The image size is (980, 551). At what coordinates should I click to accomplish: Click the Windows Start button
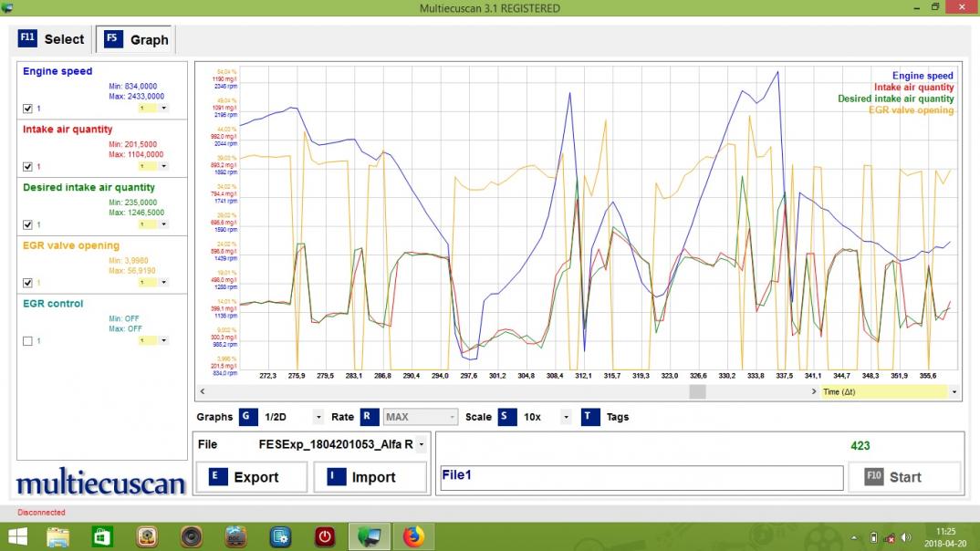coord(17,536)
